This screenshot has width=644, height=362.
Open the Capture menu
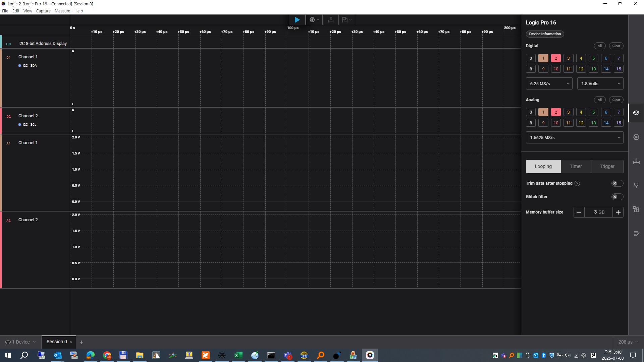(43, 11)
